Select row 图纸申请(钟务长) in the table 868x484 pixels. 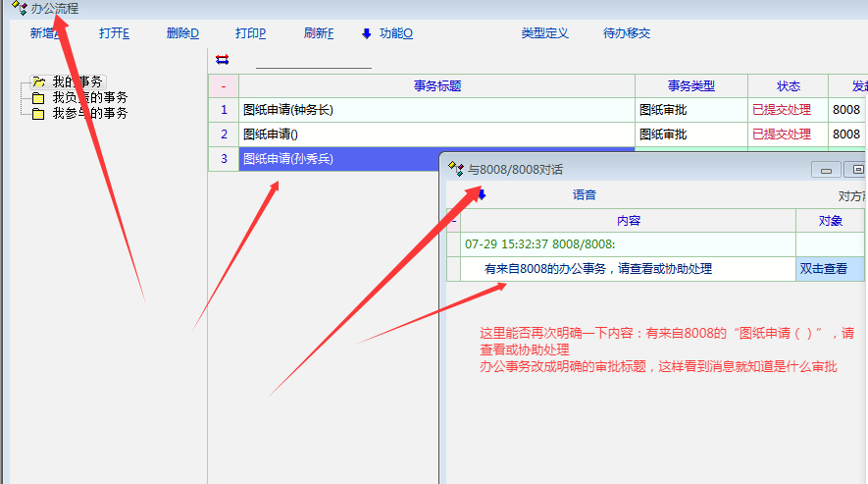436,110
